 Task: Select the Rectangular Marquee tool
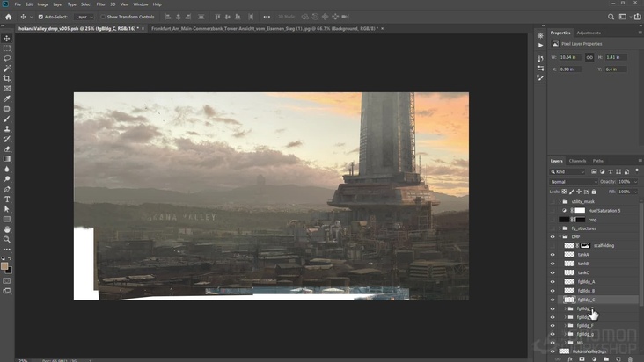pos(7,48)
